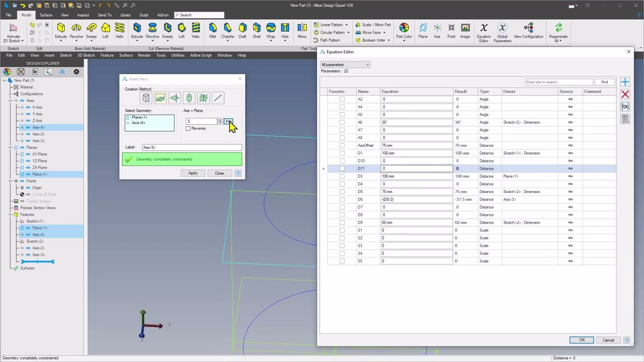The image size is (644, 362).
Task: Choose the Wrap tool
Action: coord(271,30)
